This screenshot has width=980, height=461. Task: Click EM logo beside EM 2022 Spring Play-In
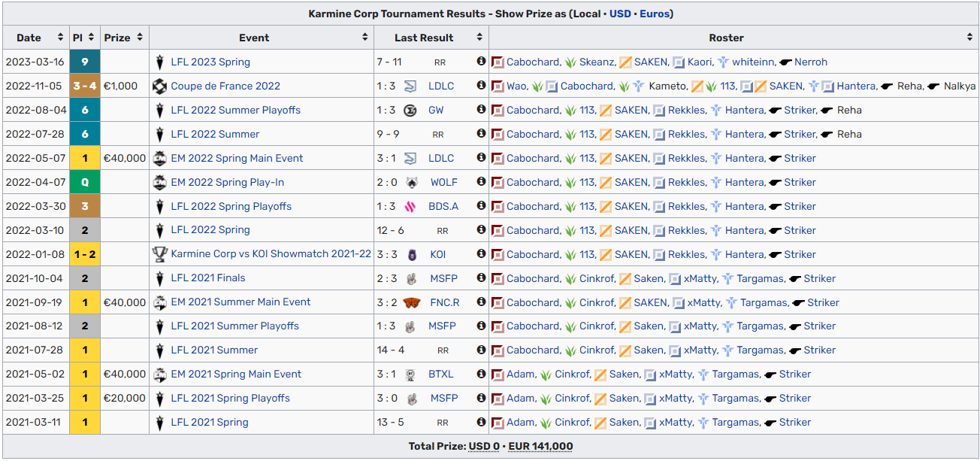[159, 182]
